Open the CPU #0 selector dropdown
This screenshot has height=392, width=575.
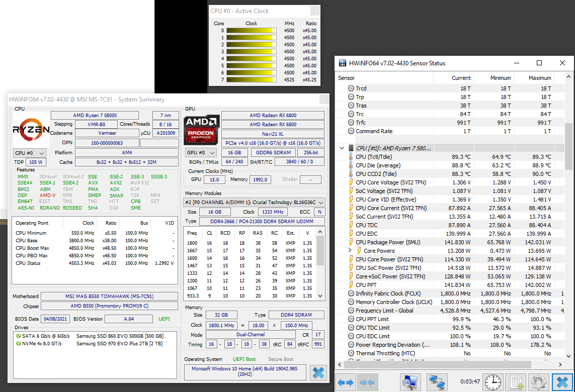pos(30,153)
